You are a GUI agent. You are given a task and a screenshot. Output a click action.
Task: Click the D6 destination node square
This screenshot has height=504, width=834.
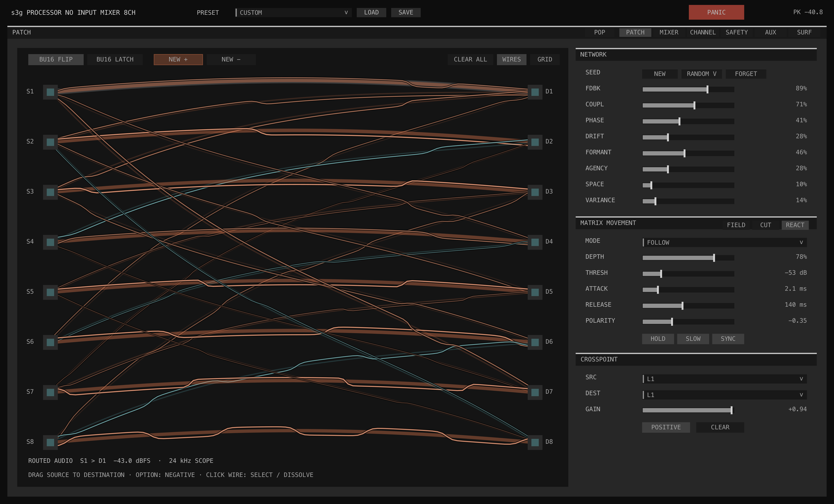tap(535, 342)
